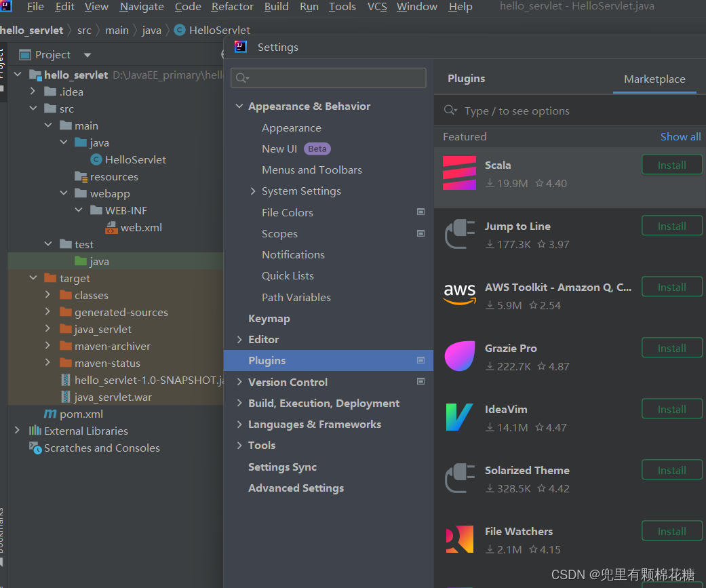Open the Project view dropdown arrow

(87, 55)
